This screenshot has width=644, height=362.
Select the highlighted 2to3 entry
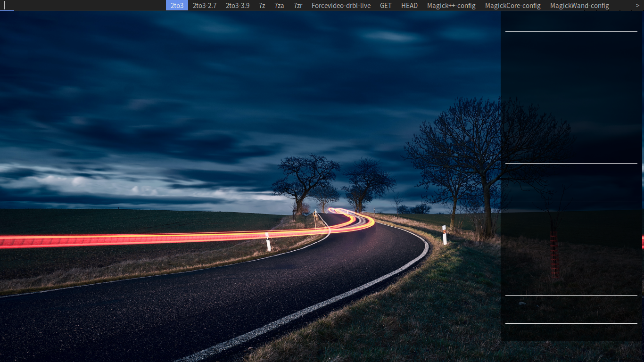pyautogui.click(x=177, y=6)
